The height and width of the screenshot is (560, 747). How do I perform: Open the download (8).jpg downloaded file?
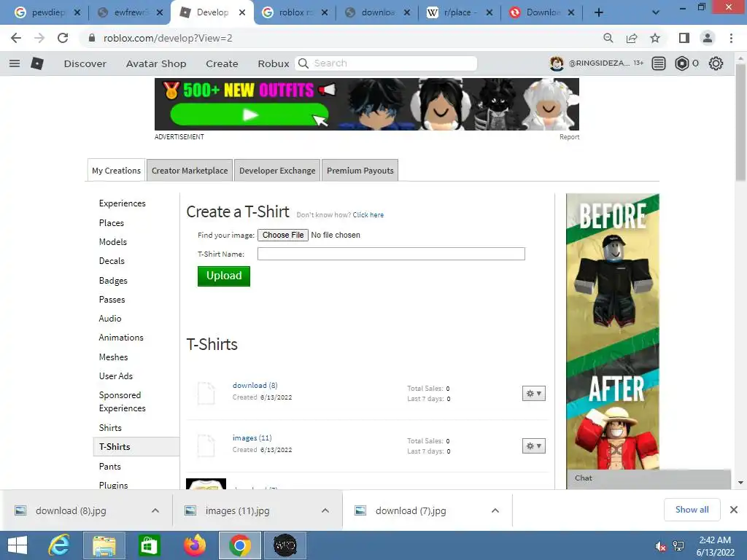[71, 510]
